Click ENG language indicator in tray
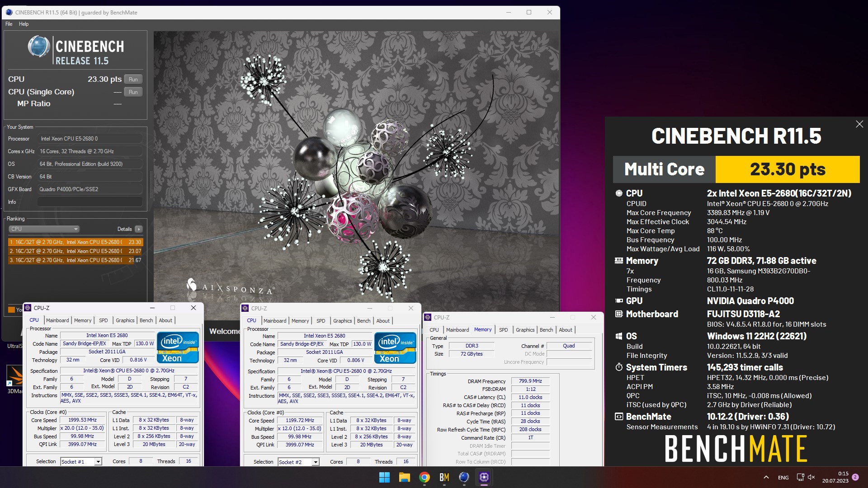Screen dimensions: 868x488 tap(783, 478)
